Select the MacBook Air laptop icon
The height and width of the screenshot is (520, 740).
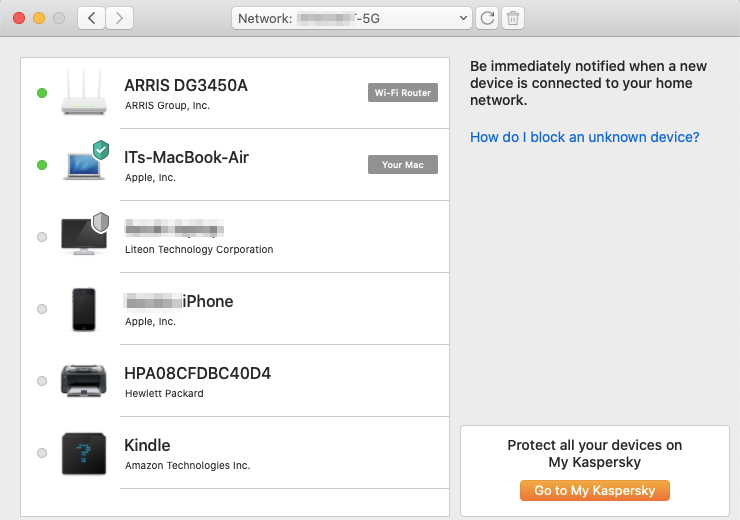(84, 166)
